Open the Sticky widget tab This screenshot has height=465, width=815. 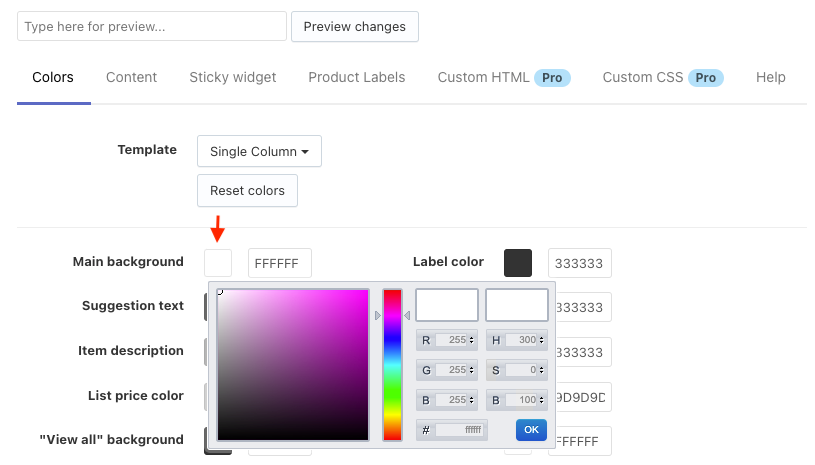pos(233,77)
